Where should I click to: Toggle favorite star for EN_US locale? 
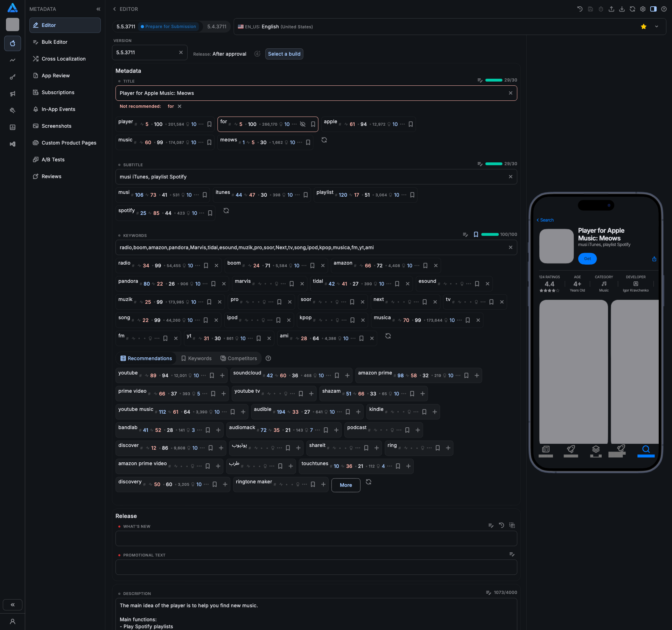point(643,27)
